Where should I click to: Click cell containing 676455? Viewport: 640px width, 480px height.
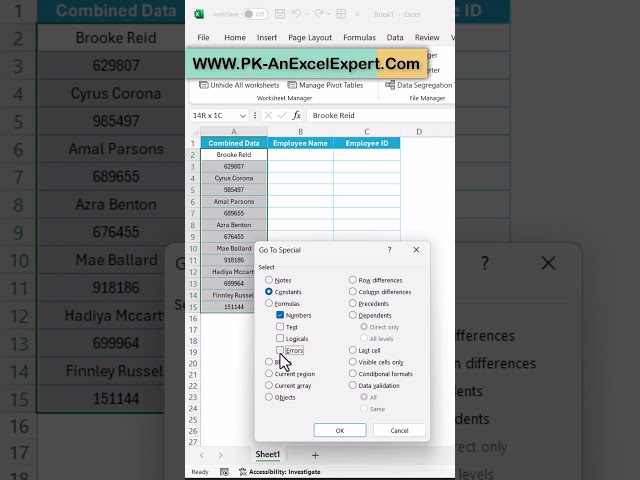tap(234, 237)
